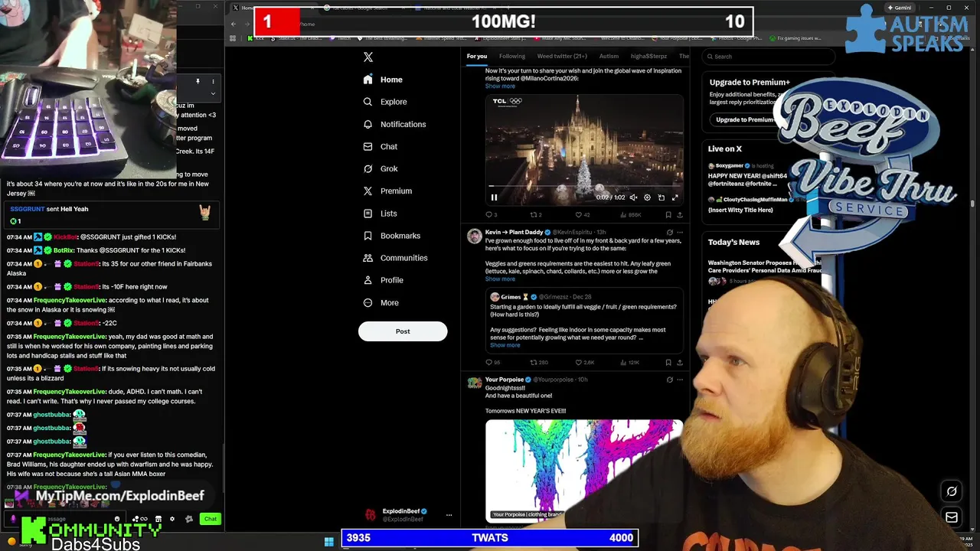Open the TCL video settings gear
Screen dimensions: 980x551
647,197
